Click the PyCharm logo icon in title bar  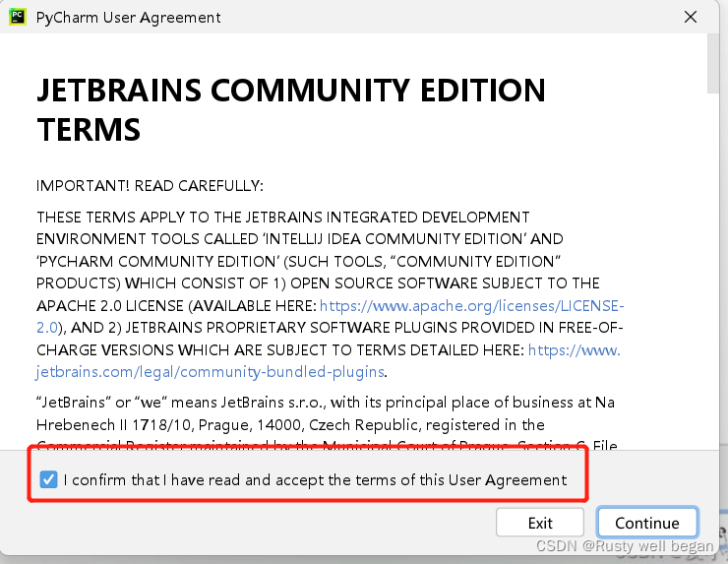point(18,17)
